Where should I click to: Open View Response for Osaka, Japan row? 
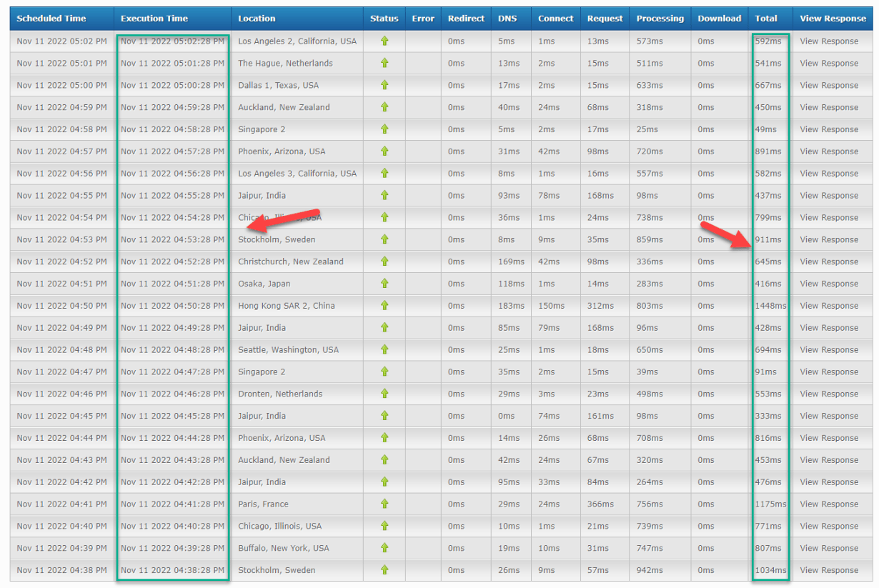pyautogui.click(x=829, y=284)
